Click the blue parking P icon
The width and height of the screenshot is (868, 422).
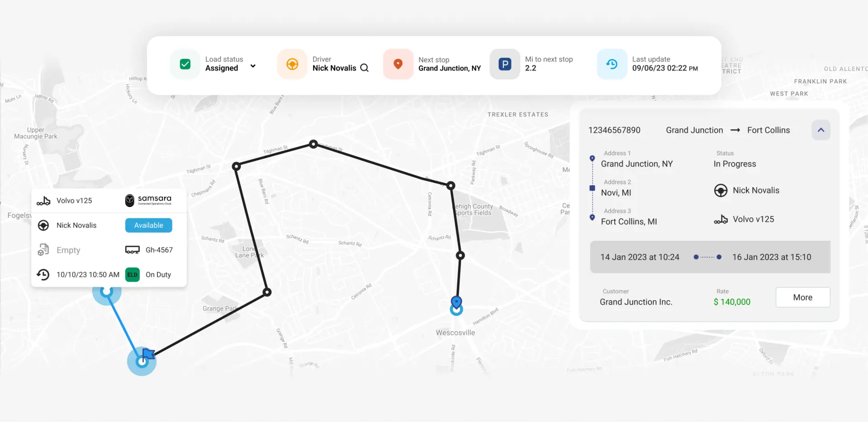click(505, 64)
